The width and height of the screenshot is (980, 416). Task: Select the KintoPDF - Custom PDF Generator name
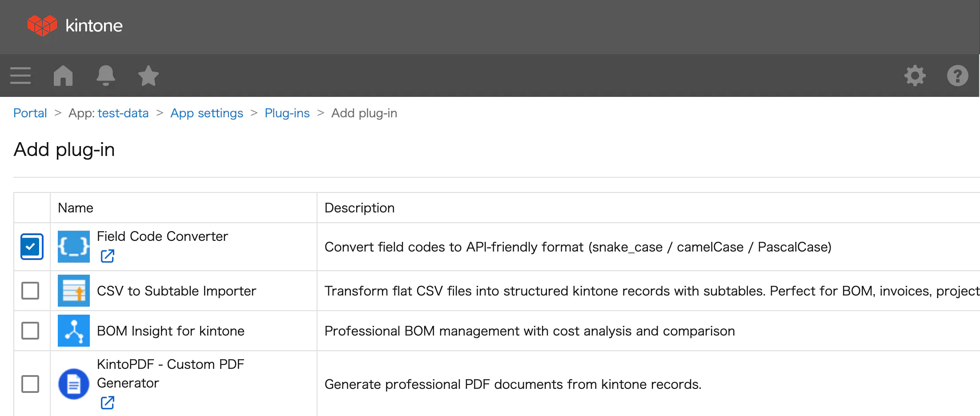click(171, 373)
